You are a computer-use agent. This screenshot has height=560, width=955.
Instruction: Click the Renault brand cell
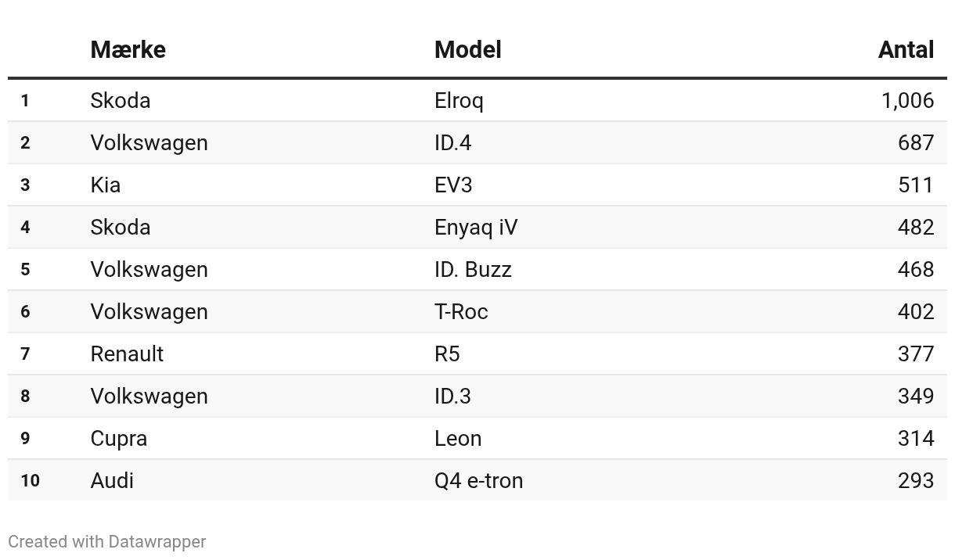(x=127, y=354)
